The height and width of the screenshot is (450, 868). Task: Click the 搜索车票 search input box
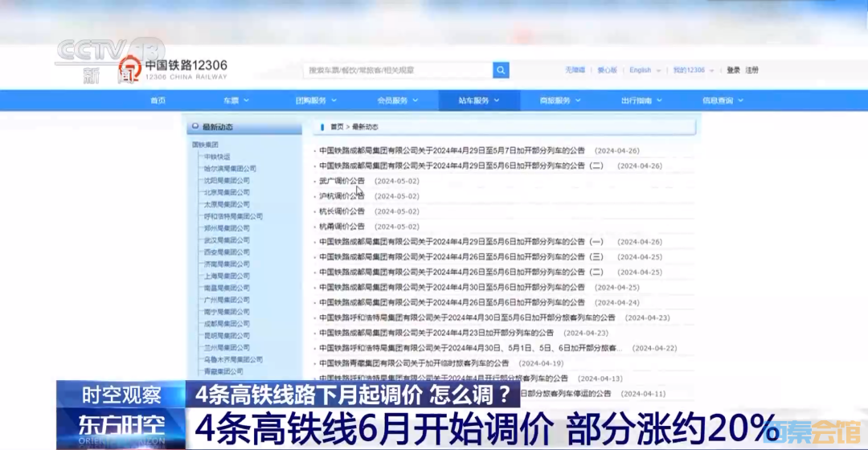point(398,71)
